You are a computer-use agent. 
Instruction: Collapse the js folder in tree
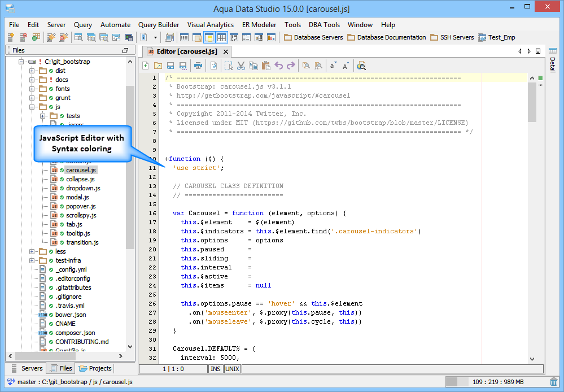32,107
